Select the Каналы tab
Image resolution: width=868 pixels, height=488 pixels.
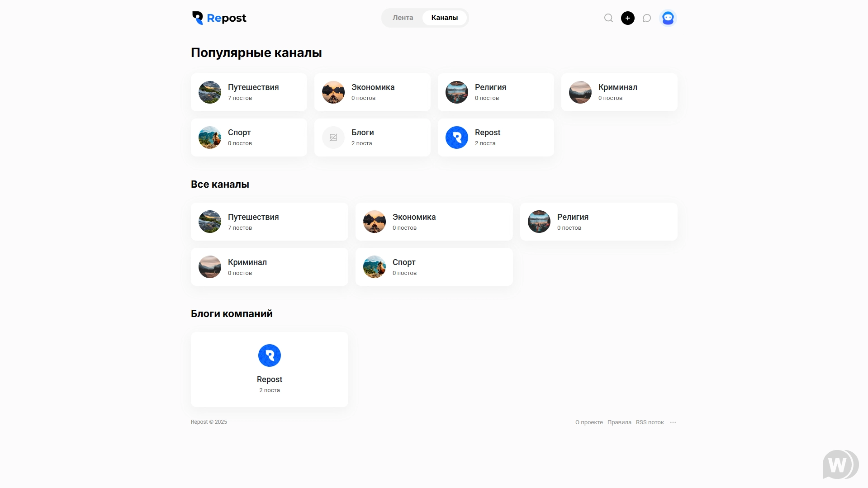point(444,18)
